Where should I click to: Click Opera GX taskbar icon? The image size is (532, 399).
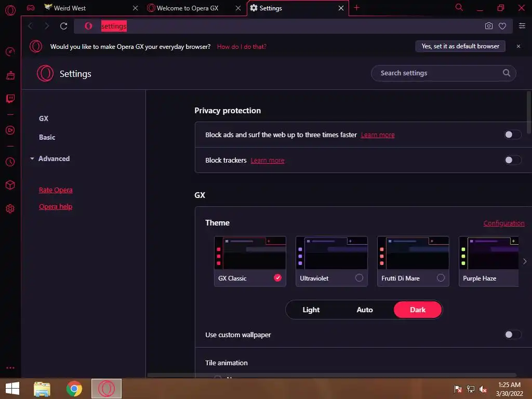pyautogui.click(x=106, y=389)
